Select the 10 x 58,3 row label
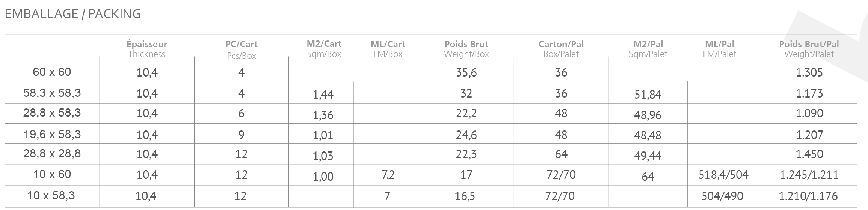The width and height of the screenshot is (868, 210). pos(52,195)
